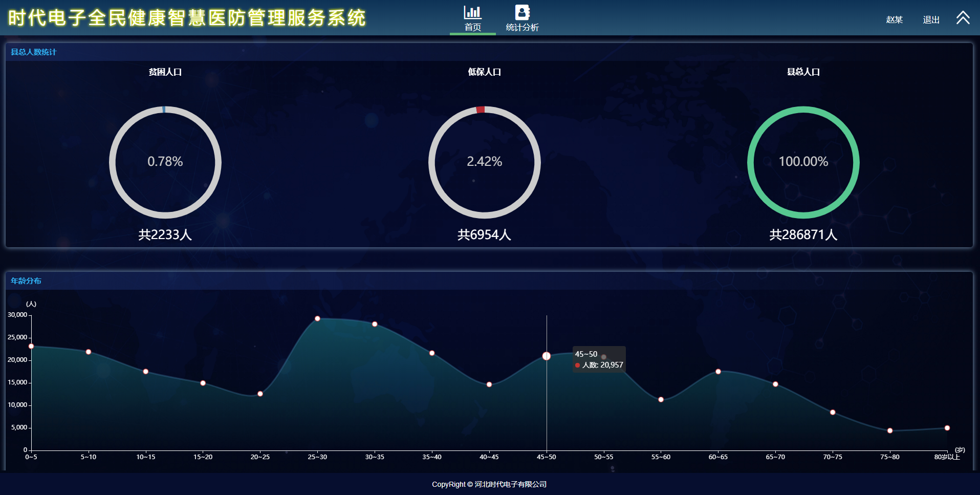This screenshot has height=495, width=980.
Task: Click the 20~25 age data point
Action: pos(260,394)
